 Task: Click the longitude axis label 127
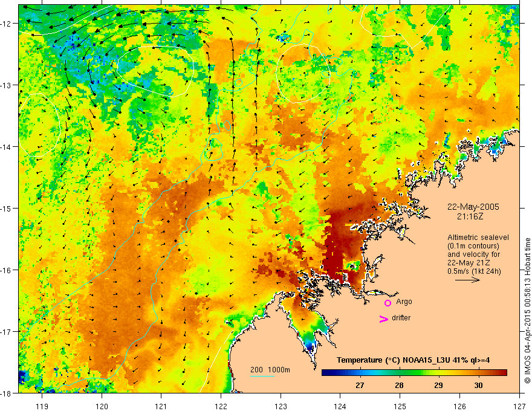pyautogui.click(x=519, y=406)
